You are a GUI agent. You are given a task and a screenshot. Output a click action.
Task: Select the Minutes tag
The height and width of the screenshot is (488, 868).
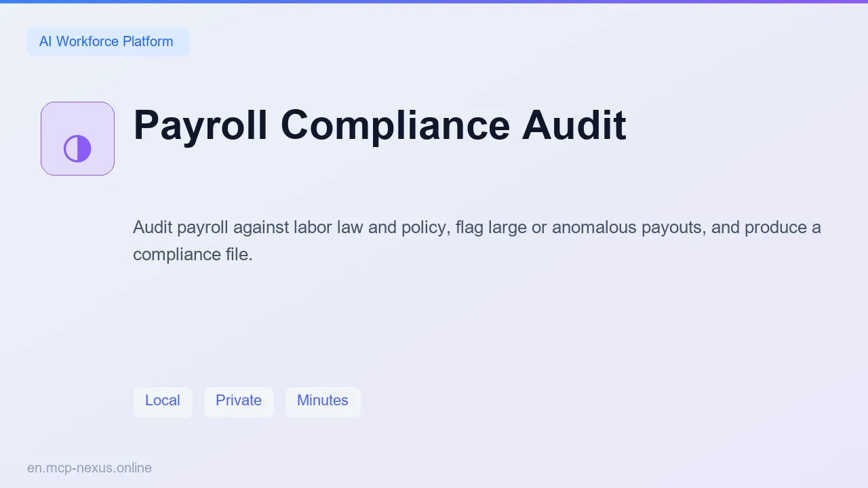click(323, 401)
